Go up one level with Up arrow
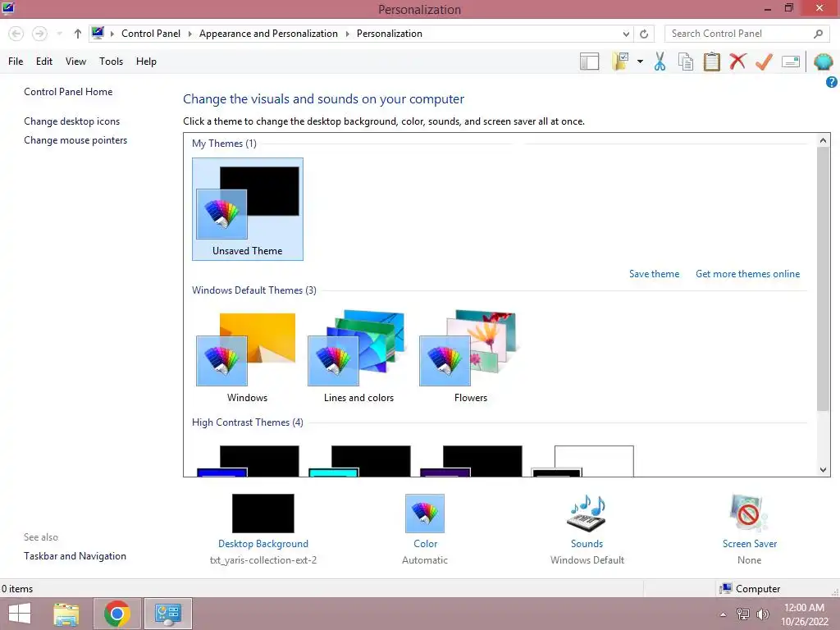The image size is (840, 630). coord(78,34)
